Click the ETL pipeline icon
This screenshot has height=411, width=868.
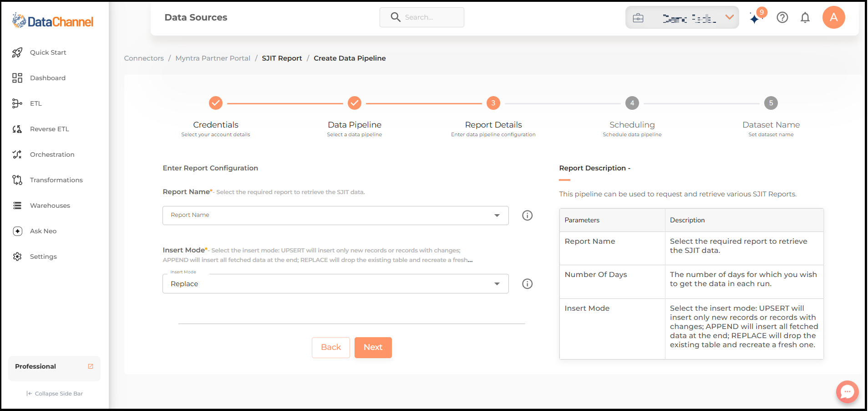click(x=17, y=103)
